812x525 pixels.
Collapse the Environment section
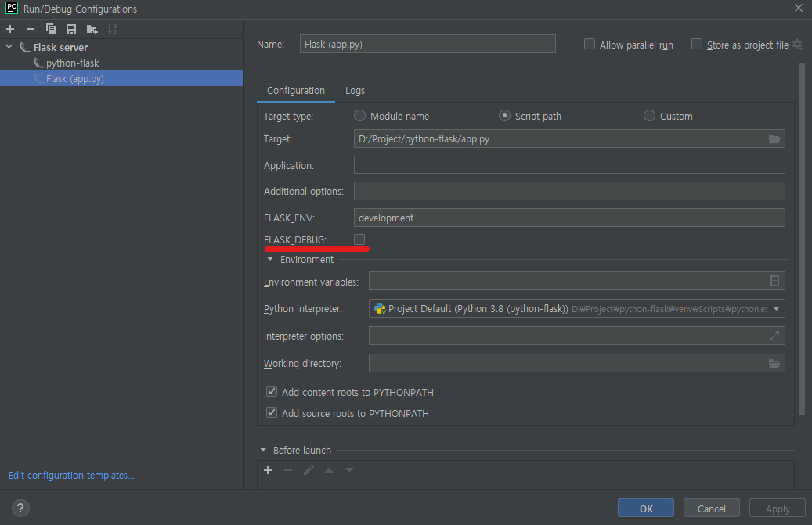270,259
